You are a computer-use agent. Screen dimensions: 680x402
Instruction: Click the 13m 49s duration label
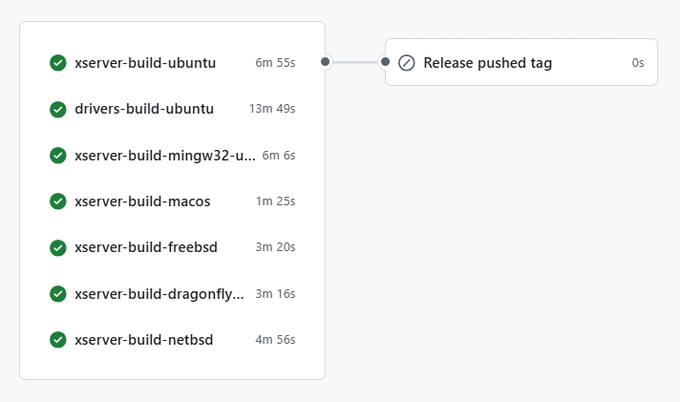[x=272, y=109]
